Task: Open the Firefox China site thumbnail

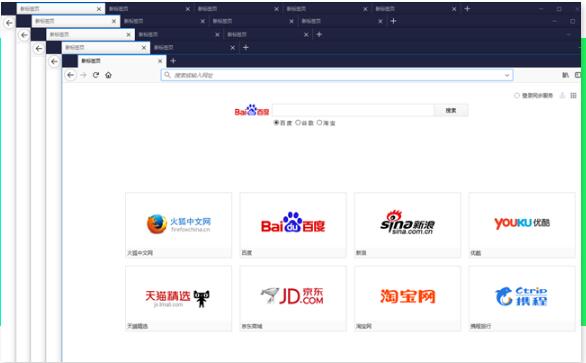Action: 179,225
